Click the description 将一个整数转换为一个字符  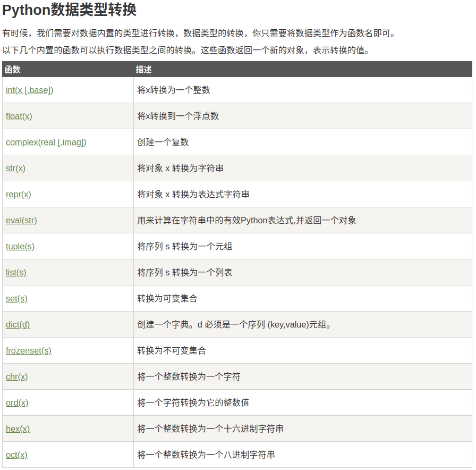[x=189, y=377]
